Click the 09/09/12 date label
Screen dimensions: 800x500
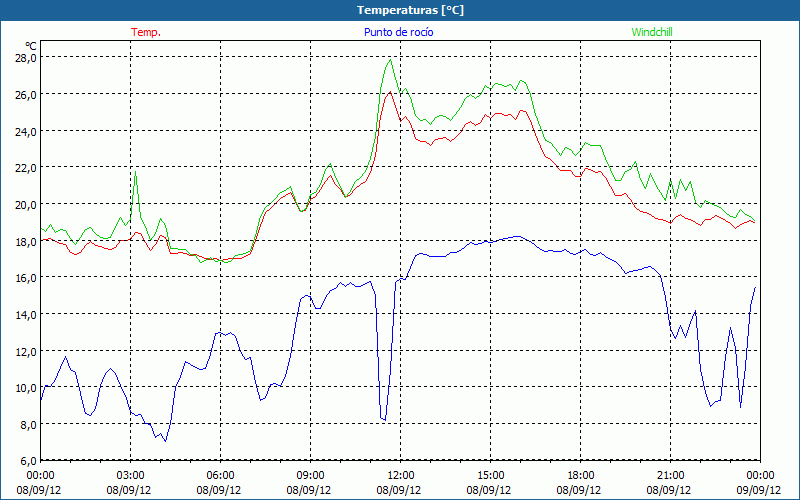point(759,490)
